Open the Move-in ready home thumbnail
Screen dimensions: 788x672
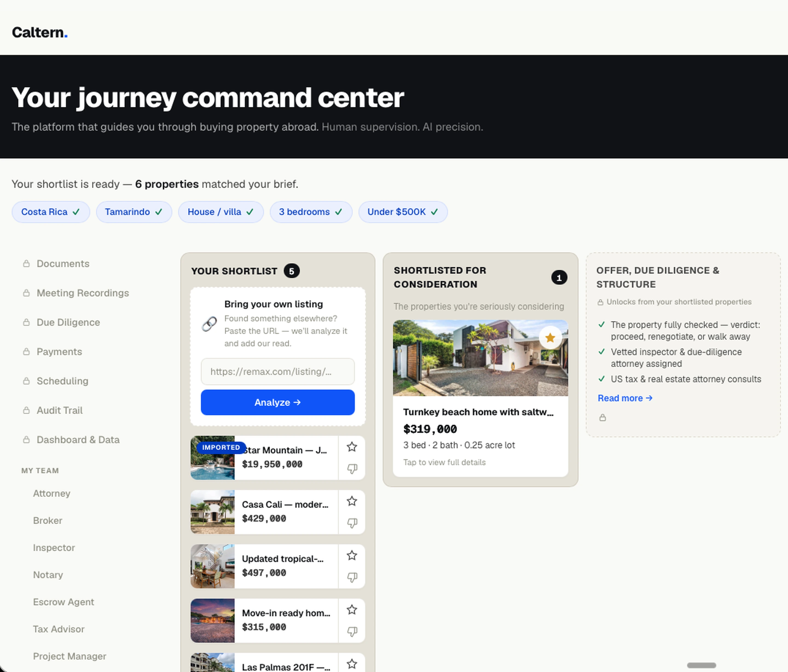click(x=212, y=621)
